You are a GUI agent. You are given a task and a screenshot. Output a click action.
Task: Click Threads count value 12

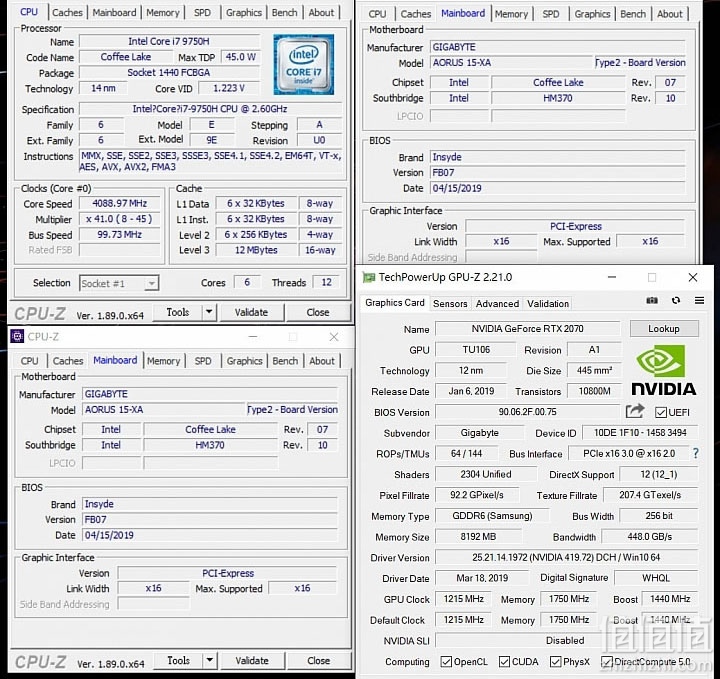326,282
